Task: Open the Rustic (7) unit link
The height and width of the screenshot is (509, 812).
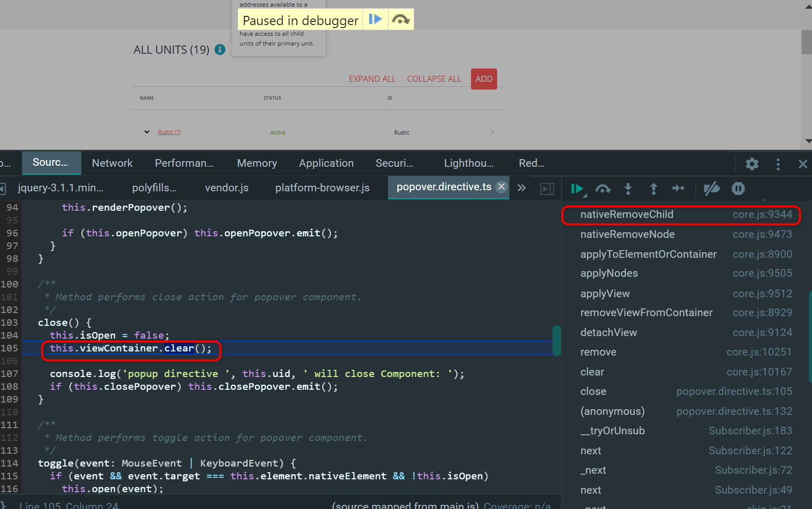Action: point(169,132)
